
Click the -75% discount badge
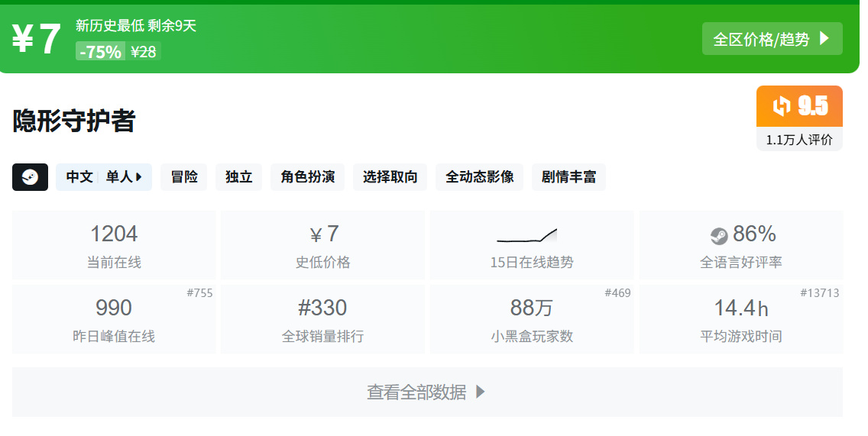(100, 51)
